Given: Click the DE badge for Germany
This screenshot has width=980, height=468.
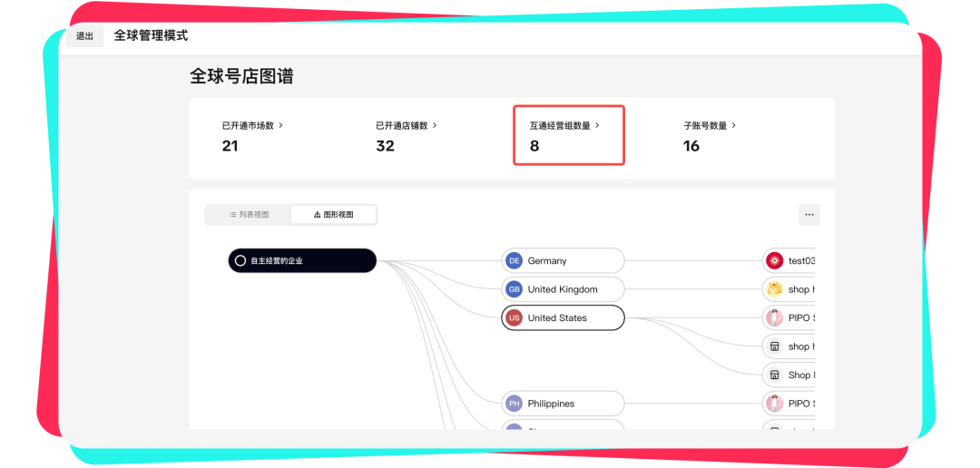Looking at the screenshot, I should coord(514,261).
